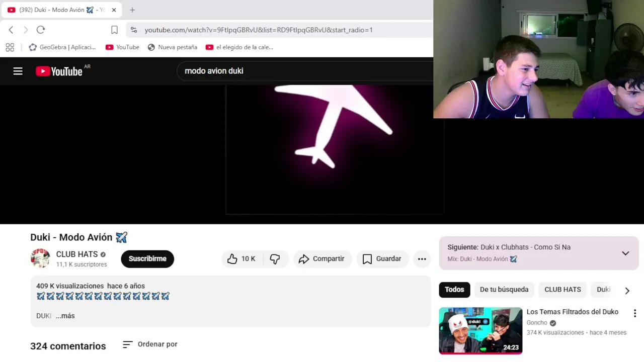
Task: Select the Duki - Modo Avión browser tab
Action: [x=62, y=10]
